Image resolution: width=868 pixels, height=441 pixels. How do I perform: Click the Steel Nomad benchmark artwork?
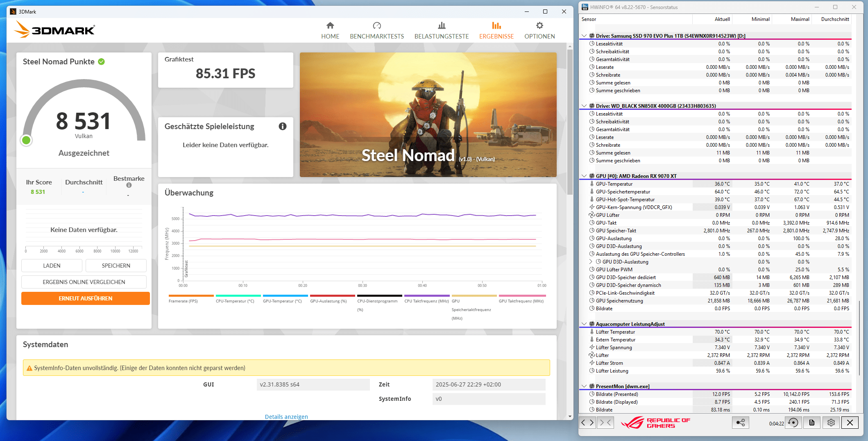(x=428, y=115)
